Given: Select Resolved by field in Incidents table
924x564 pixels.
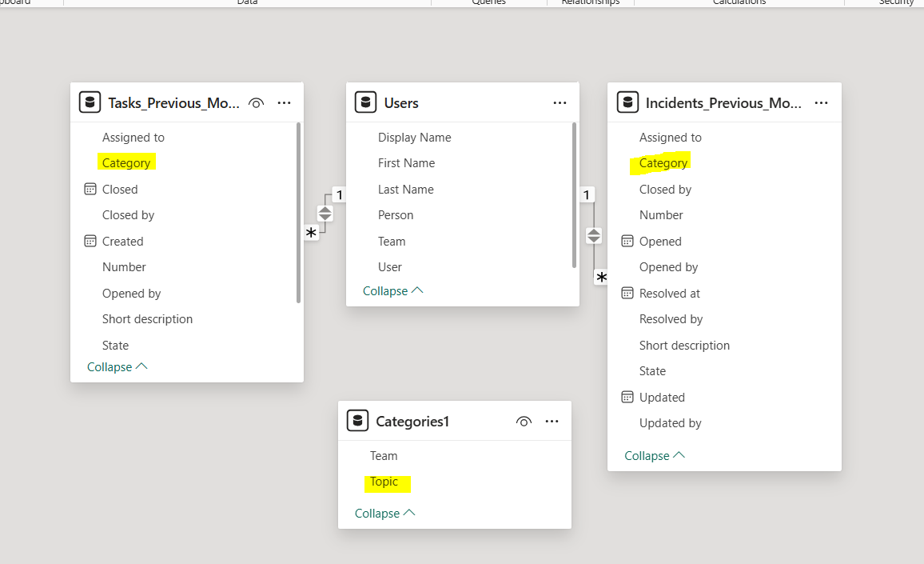Looking at the screenshot, I should [671, 319].
